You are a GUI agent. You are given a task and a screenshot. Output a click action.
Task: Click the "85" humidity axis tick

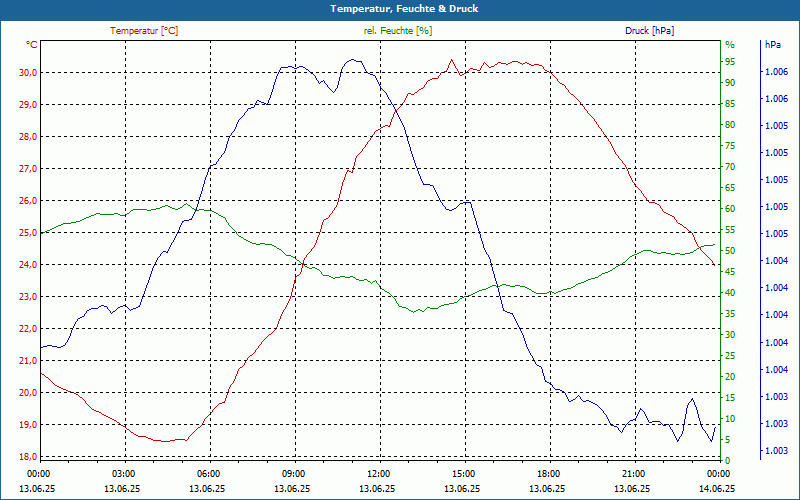point(730,104)
